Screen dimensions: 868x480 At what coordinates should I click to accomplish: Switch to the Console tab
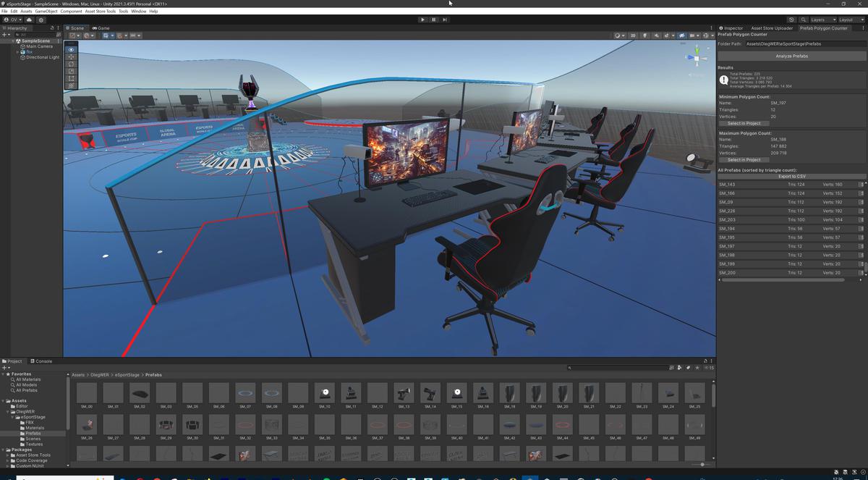(x=41, y=361)
